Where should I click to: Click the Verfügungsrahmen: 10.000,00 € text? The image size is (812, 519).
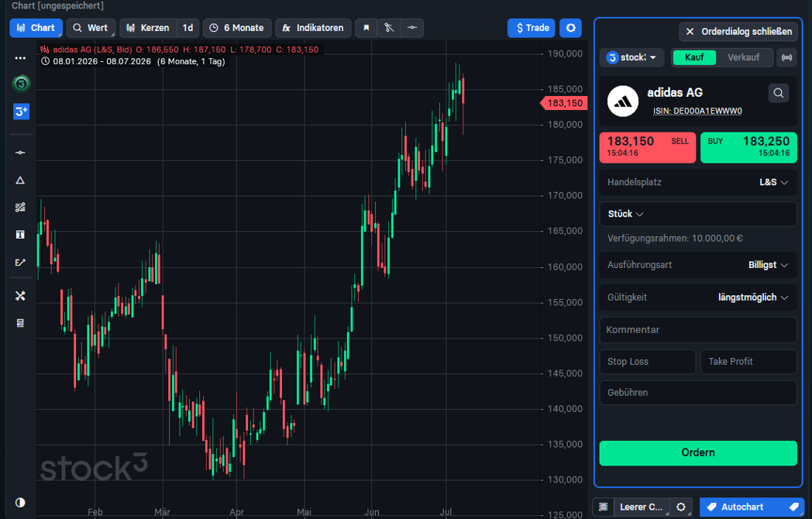[x=675, y=239]
